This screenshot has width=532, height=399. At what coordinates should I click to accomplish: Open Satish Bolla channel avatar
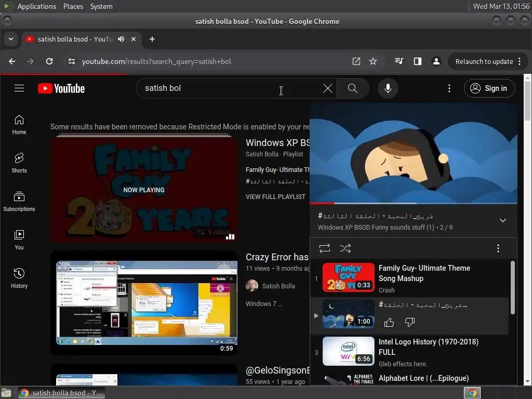pyautogui.click(x=252, y=286)
